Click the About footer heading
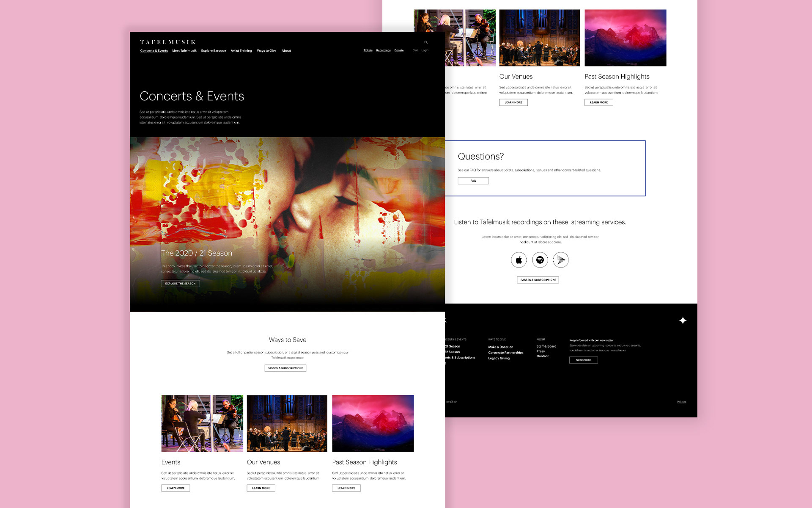This screenshot has width=812, height=508. pos(541,340)
